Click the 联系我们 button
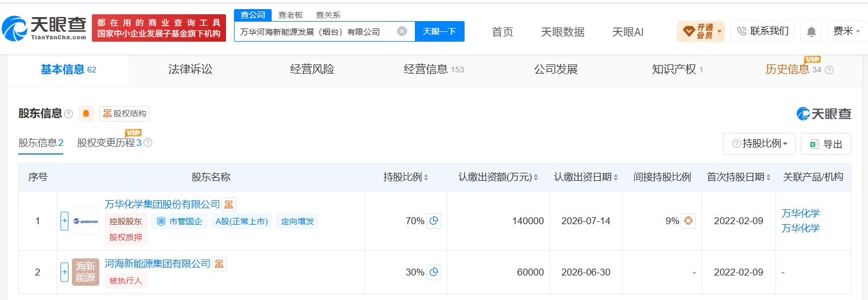The width and height of the screenshot is (868, 300). pyautogui.click(x=762, y=31)
